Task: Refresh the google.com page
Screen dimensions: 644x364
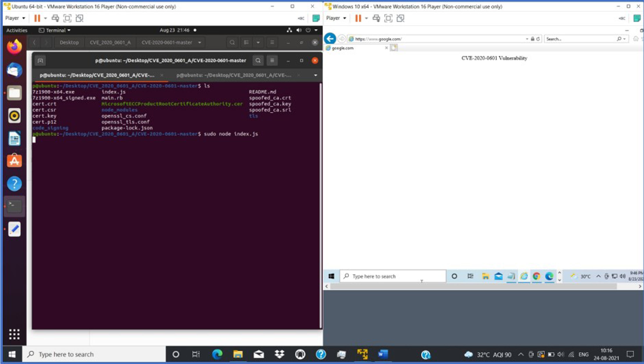Action: [538, 39]
